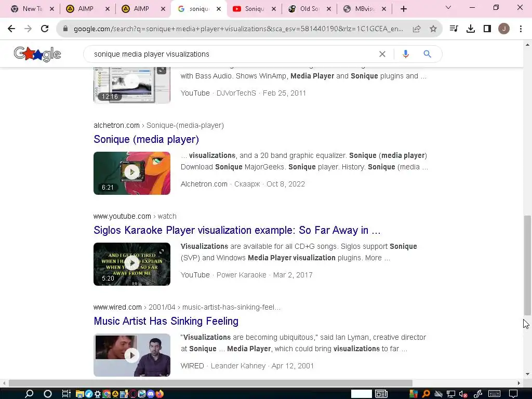This screenshot has height=399, width=532.
Task: Click the muted volume tray icon
Action: click(x=463, y=394)
